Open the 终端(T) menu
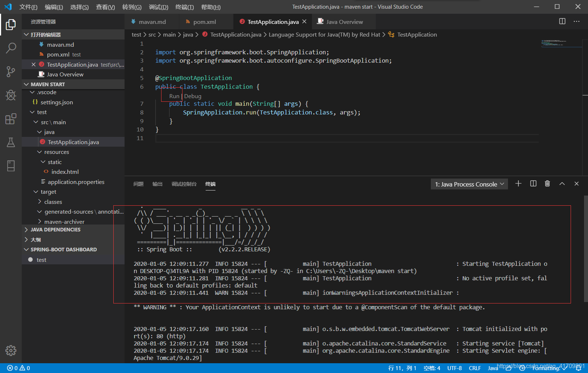Image resolution: width=588 pixels, height=373 pixels. [185, 7]
